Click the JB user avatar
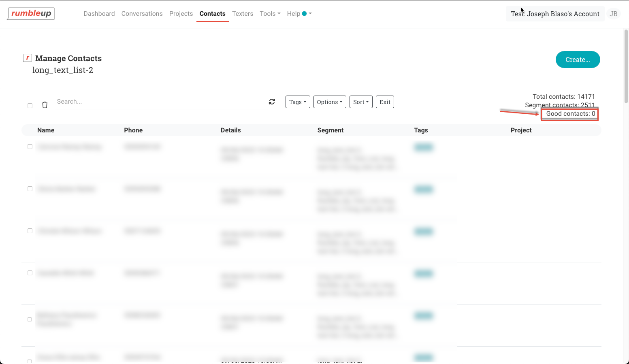629x364 pixels. tap(614, 14)
